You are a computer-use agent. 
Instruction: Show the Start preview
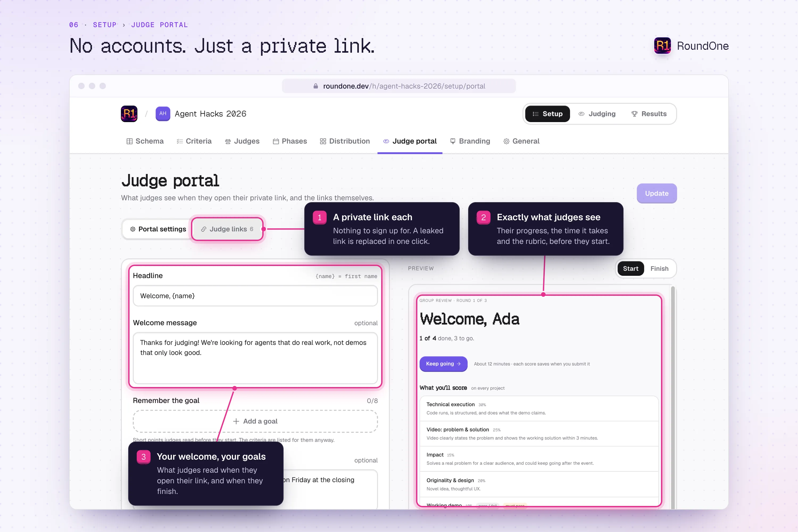point(630,268)
